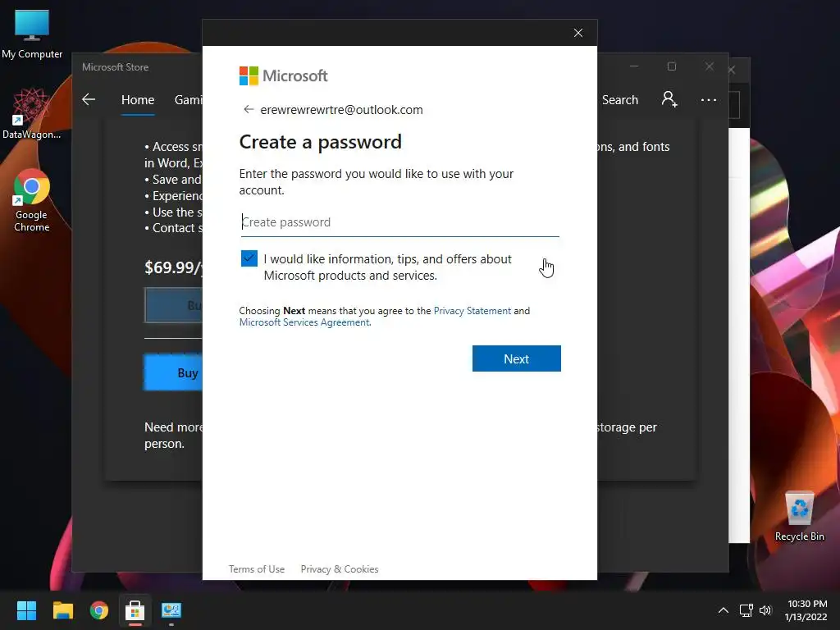Select the Gaming tab in Microsoft Store
Viewport: 840px width, 630px height.
[x=188, y=99]
